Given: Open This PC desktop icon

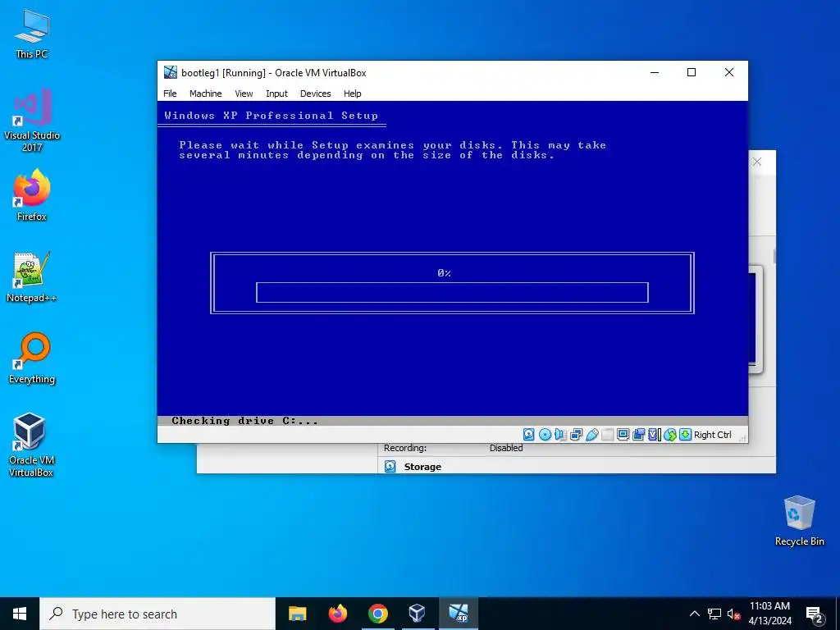Looking at the screenshot, I should tap(32, 34).
